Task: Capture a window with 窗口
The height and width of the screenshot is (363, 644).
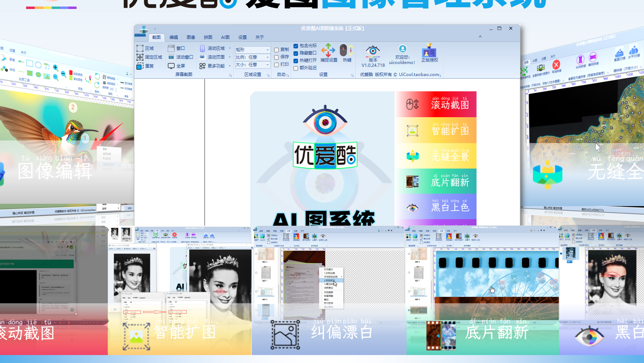Action: (176, 48)
